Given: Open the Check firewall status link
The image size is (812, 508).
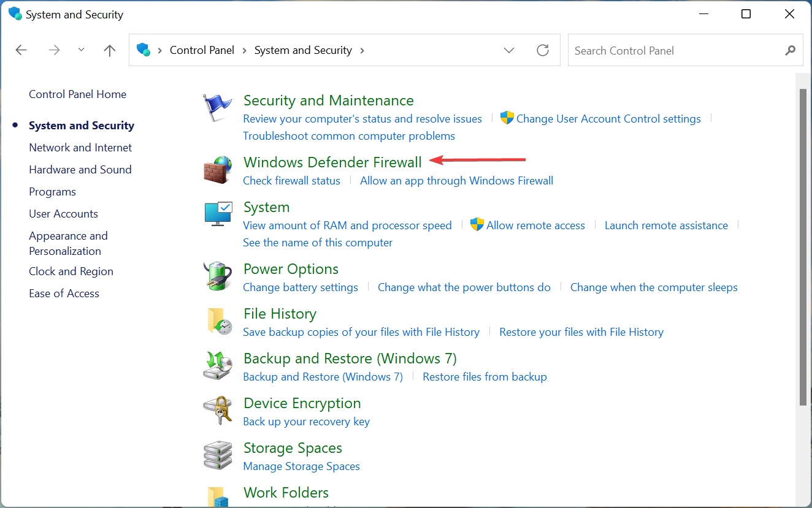Looking at the screenshot, I should (x=291, y=180).
